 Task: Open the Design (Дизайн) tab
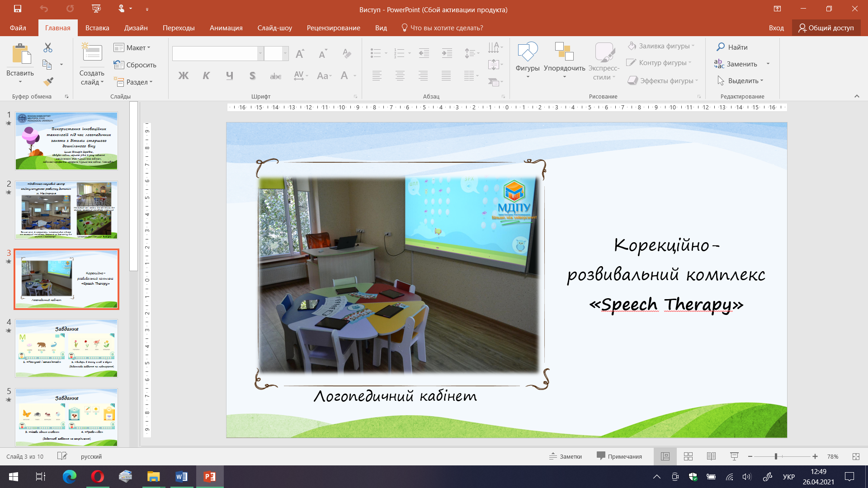coord(136,28)
